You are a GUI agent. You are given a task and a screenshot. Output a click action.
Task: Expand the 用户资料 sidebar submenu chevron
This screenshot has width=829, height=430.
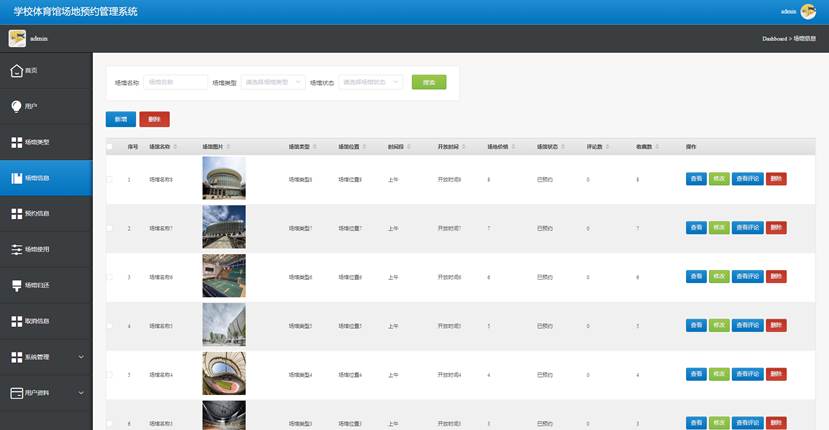81,393
